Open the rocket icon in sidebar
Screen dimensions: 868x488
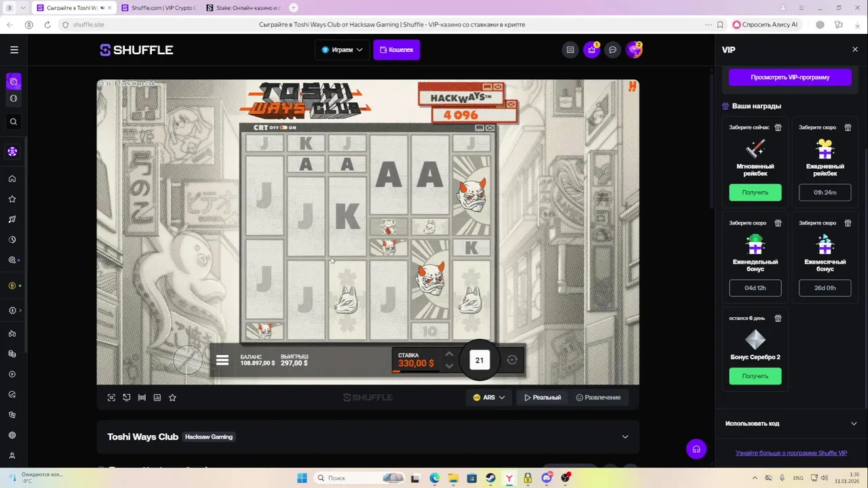(x=12, y=220)
